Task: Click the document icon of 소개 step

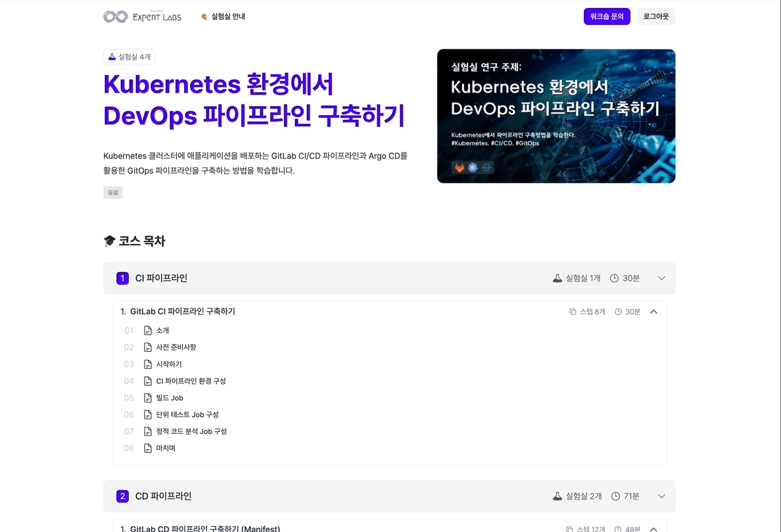Action: click(147, 330)
